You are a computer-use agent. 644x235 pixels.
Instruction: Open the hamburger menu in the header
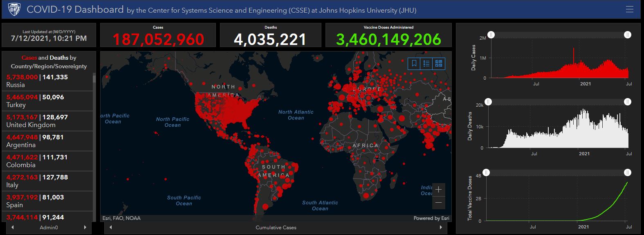(629, 9)
